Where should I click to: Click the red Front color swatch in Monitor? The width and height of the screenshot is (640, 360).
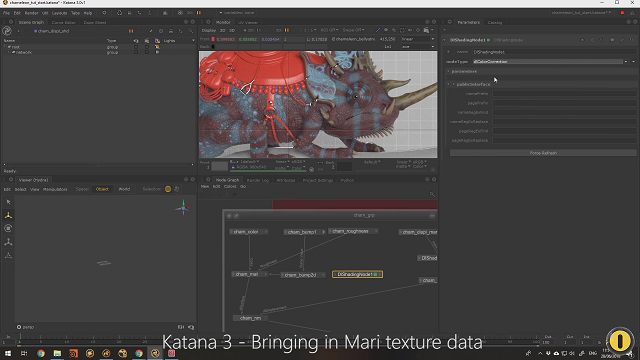click(213, 39)
